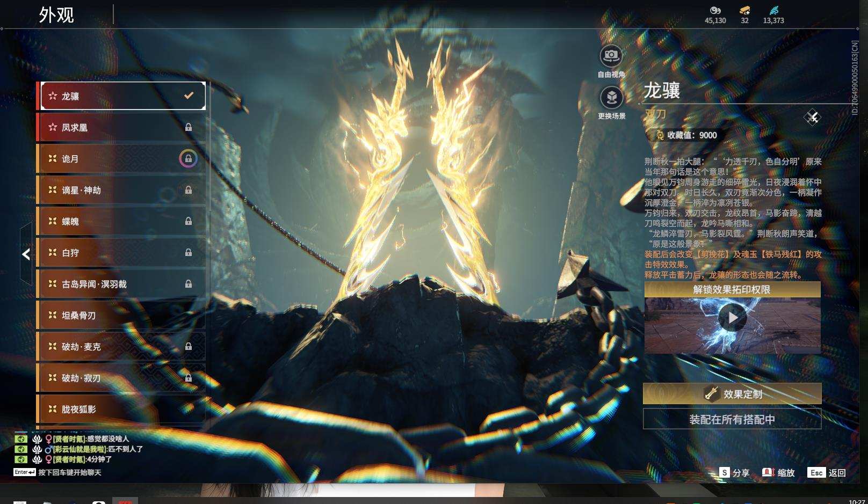Open the gold ticket currency icon
The image size is (868, 504).
pyautogui.click(x=744, y=10)
